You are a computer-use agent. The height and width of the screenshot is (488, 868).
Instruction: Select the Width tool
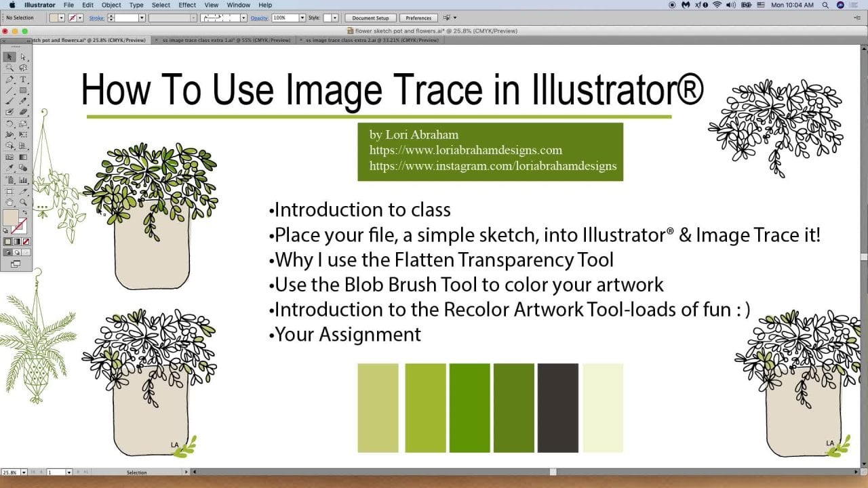click(x=10, y=134)
